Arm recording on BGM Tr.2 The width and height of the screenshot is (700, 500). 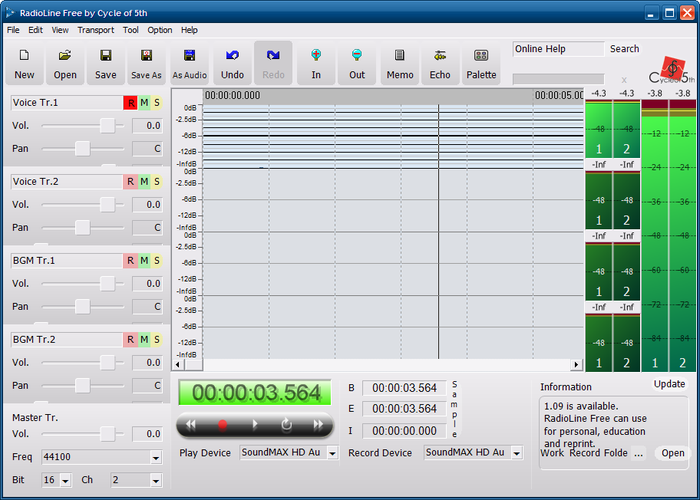point(130,340)
